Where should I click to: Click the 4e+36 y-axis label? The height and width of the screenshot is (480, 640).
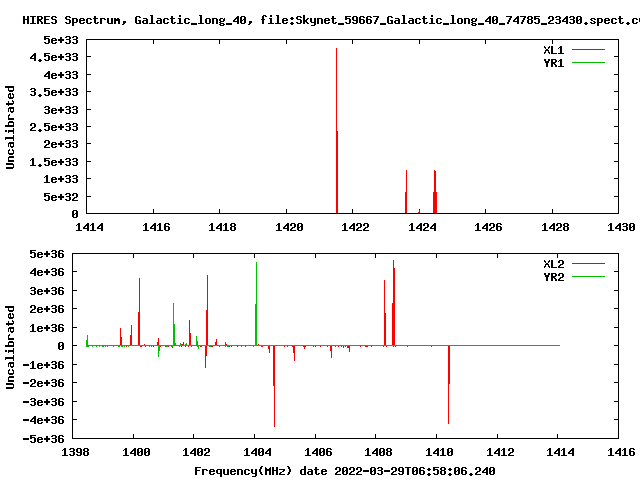click(x=47, y=272)
